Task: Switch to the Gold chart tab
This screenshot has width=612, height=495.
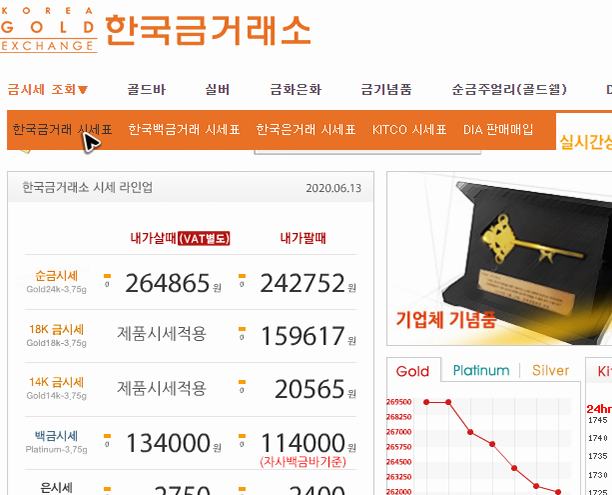Action: coord(413,371)
